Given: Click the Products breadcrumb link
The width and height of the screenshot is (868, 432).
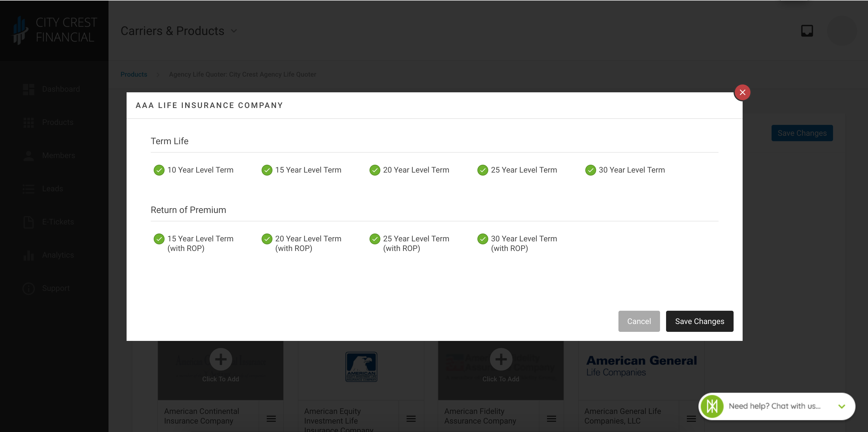Looking at the screenshot, I should point(134,74).
